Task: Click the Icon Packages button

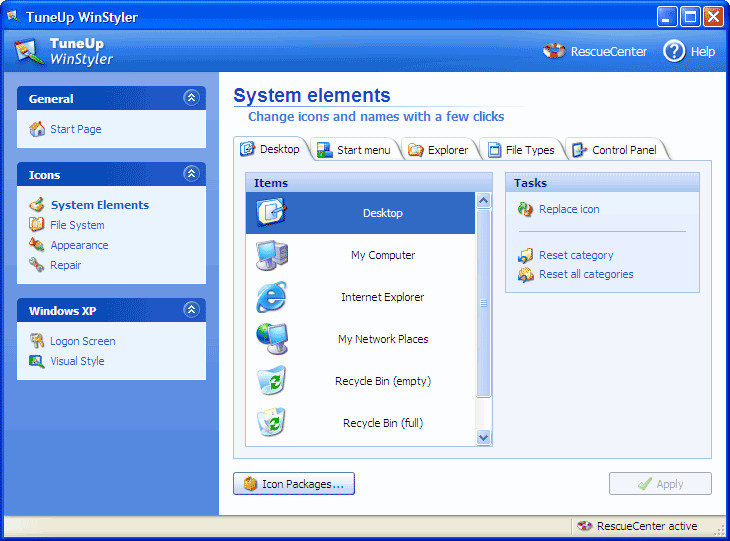Action: pyautogui.click(x=294, y=484)
